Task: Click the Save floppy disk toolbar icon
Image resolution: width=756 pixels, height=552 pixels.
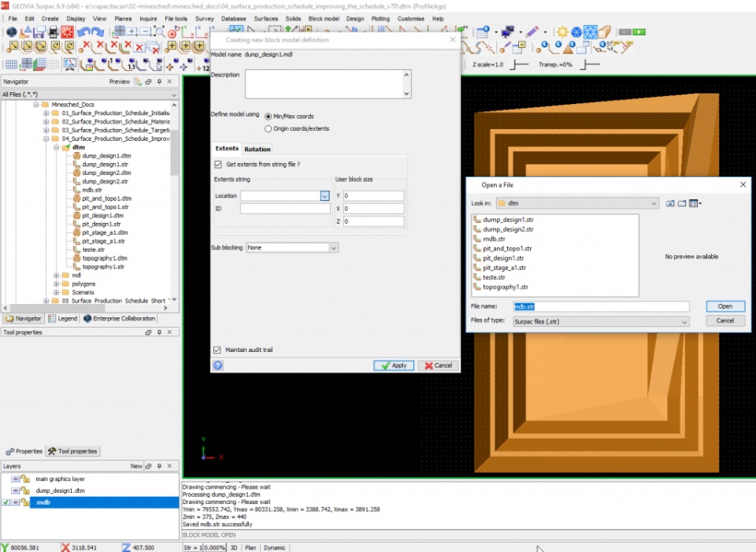Action: [40, 32]
